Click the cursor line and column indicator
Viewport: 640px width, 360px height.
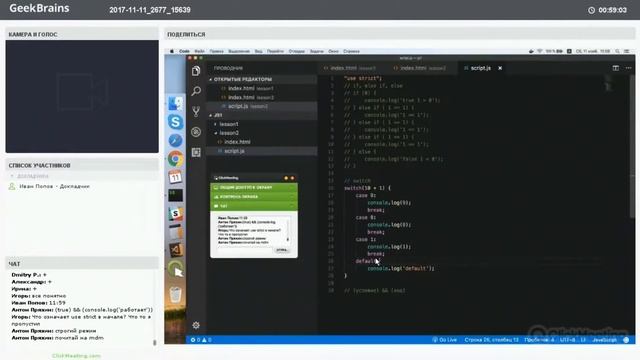491,340
